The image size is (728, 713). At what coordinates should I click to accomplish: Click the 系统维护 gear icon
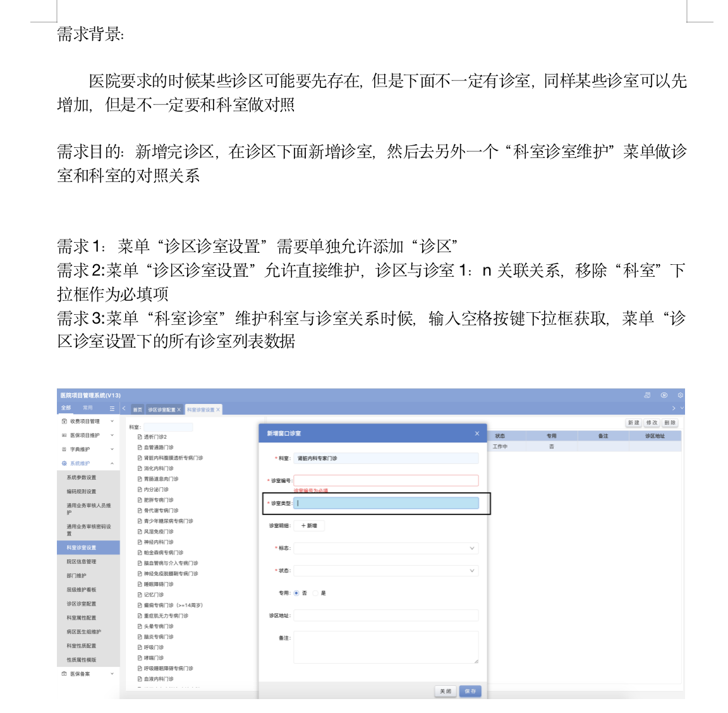[64, 463]
